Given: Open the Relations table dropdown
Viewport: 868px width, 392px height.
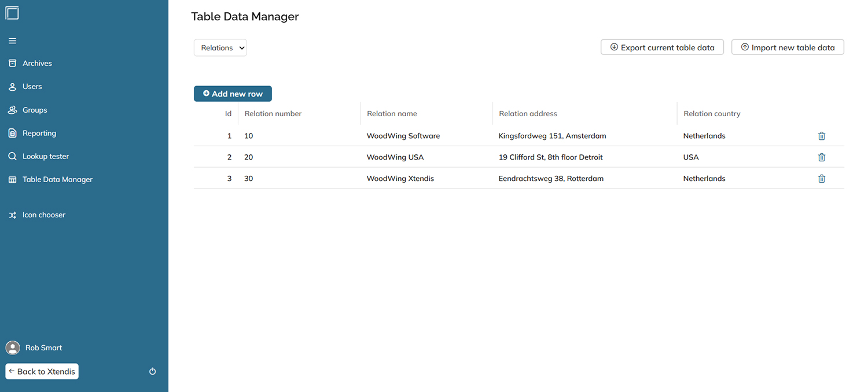Looking at the screenshot, I should (220, 48).
